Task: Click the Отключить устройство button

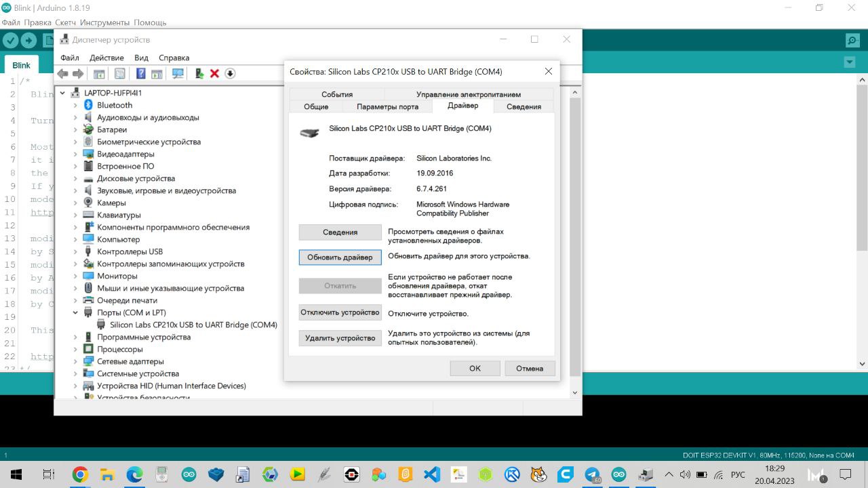Action: point(340,312)
